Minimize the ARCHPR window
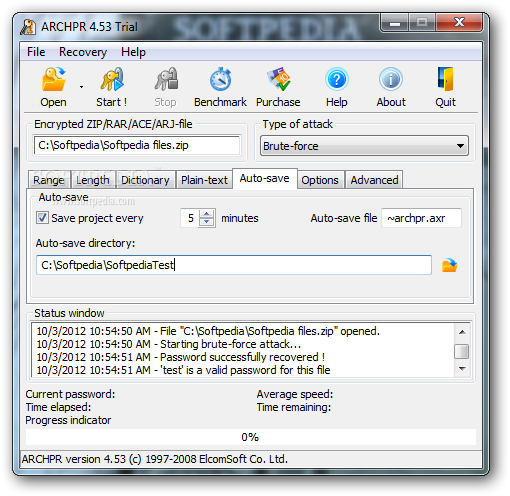The width and height of the screenshot is (510, 496). coord(395,23)
